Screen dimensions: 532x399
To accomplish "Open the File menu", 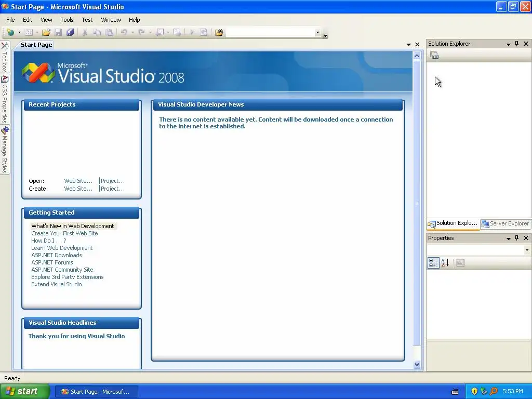I will pos(10,20).
